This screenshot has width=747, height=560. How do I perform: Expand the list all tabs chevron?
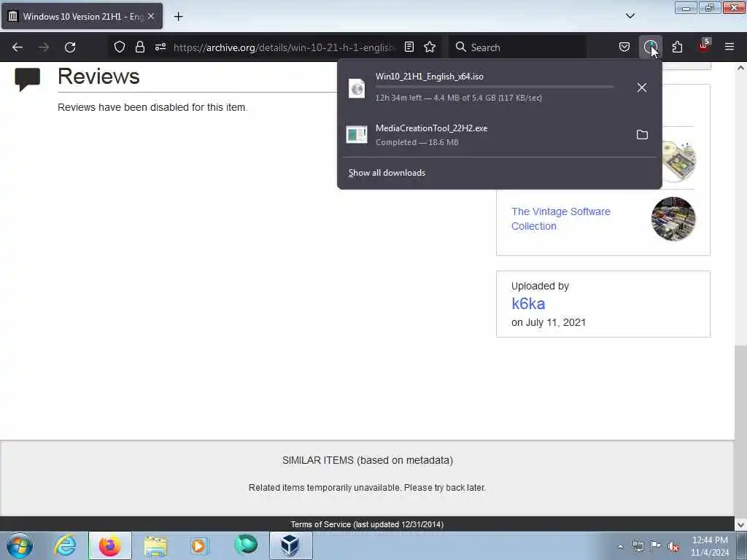click(x=630, y=16)
